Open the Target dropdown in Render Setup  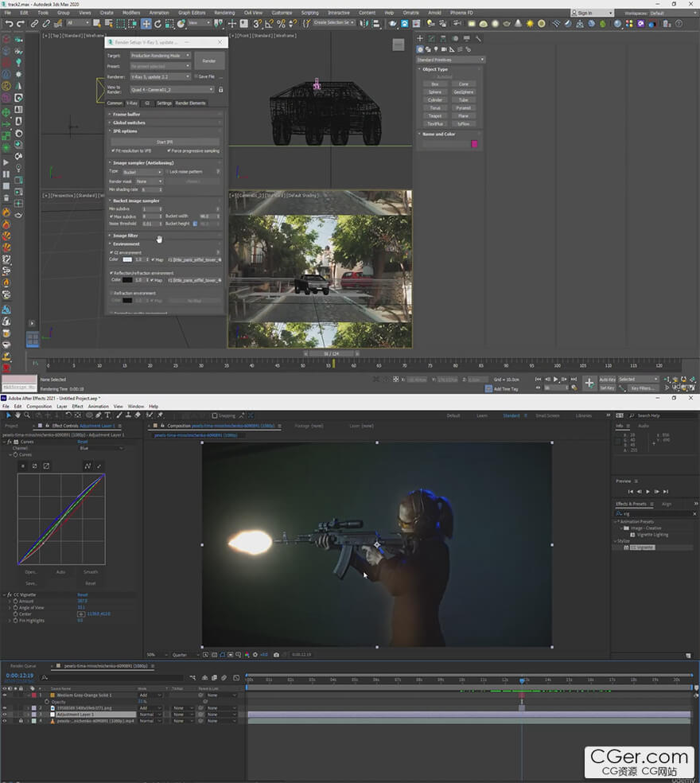[160, 56]
